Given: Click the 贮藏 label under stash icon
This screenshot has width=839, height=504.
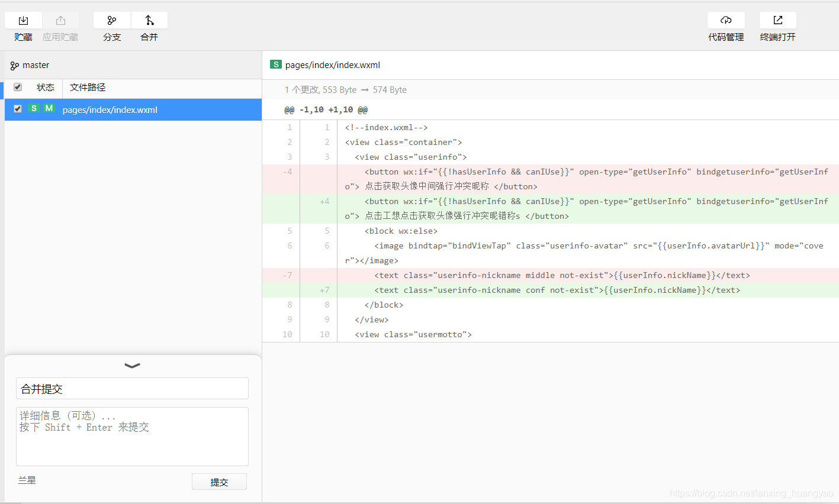Looking at the screenshot, I should [23, 37].
